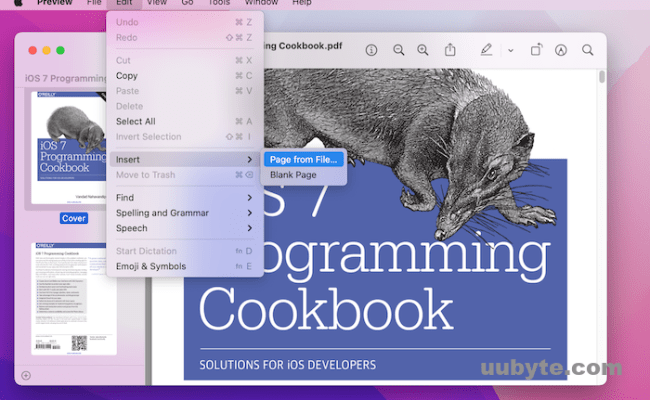Close the Preview window red button
Viewport: 650px width, 400px height.
click(33, 51)
